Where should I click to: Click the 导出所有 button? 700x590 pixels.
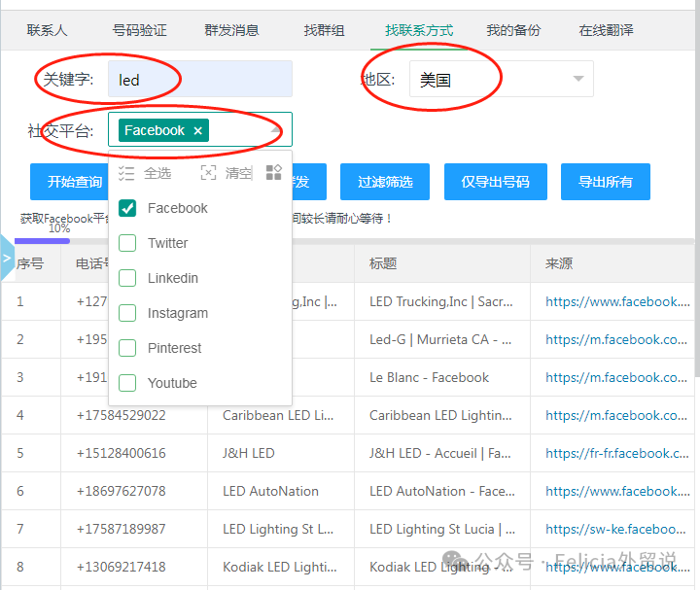pyautogui.click(x=606, y=182)
